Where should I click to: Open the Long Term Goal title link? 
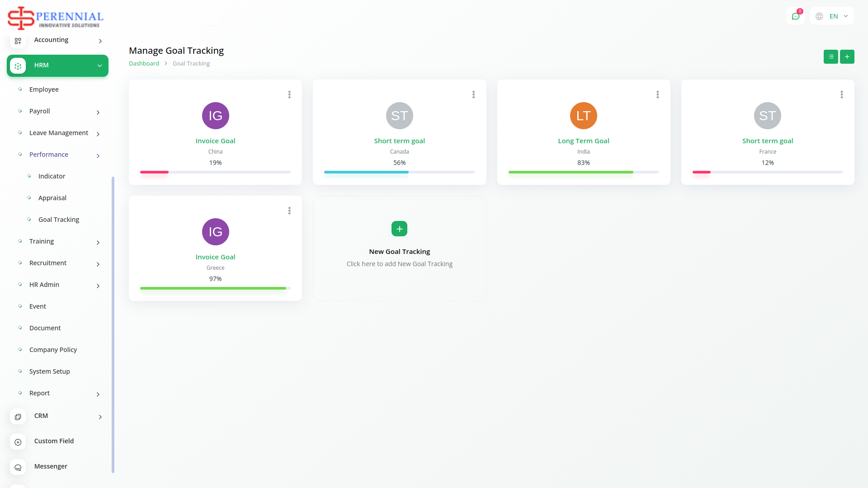coord(583,141)
